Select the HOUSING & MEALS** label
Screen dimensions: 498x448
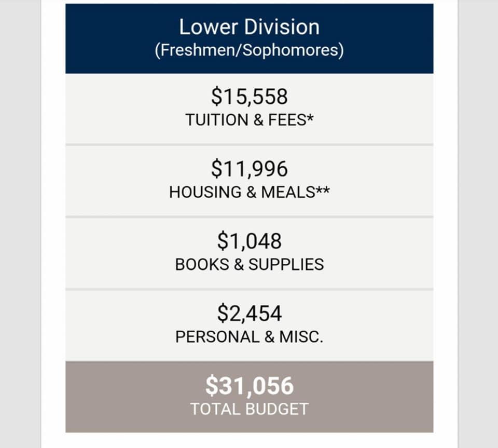coord(250,192)
